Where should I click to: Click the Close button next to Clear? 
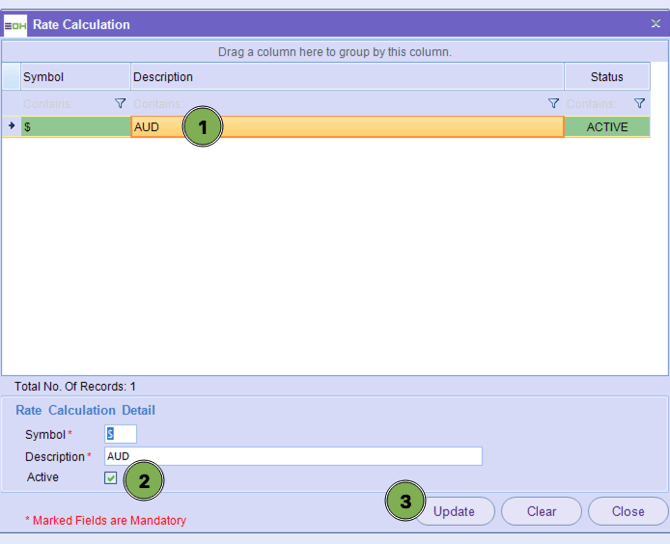(x=628, y=511)
